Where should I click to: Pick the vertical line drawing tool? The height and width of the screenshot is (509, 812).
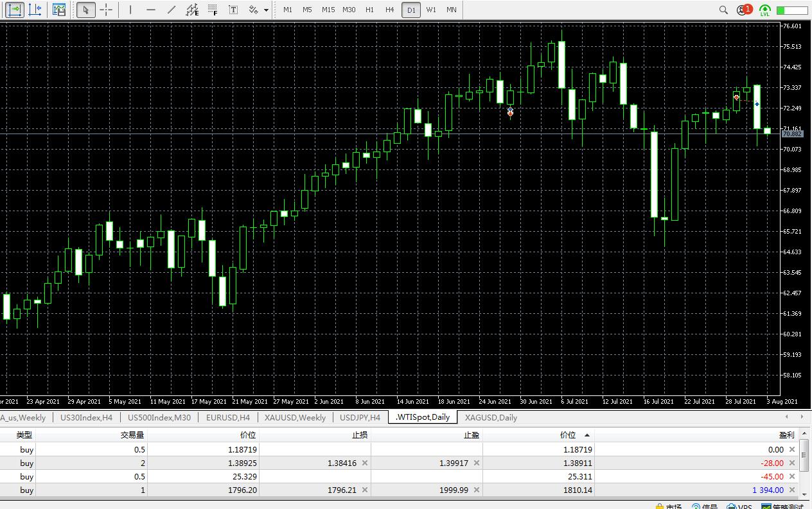tap(130, 10)
